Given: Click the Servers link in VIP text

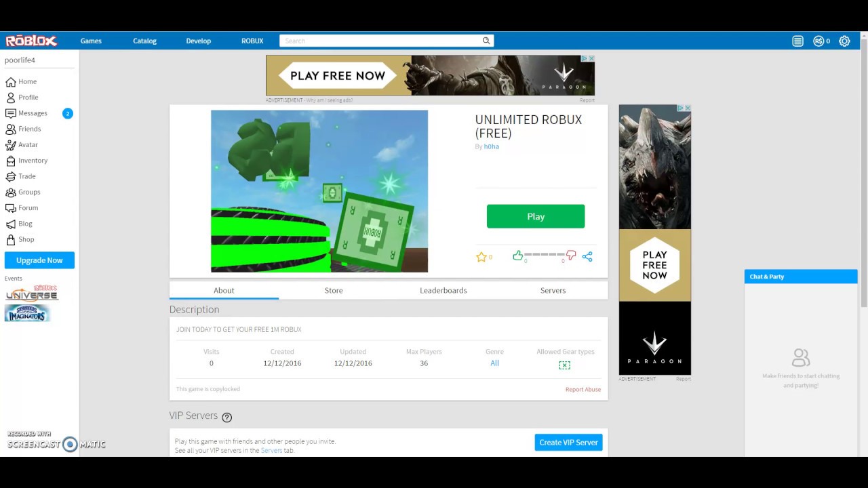Looking at the screenshot, I should point(271,451).
